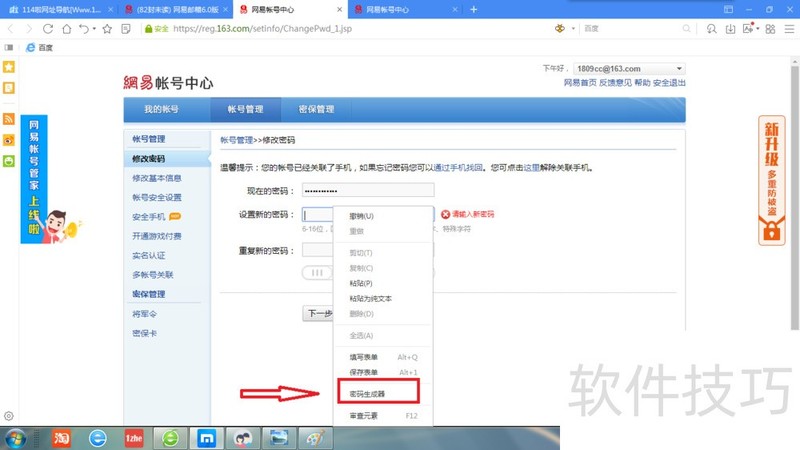Click the browser forward arrow
The image size is (800, 450).
(x=29, y=29)
